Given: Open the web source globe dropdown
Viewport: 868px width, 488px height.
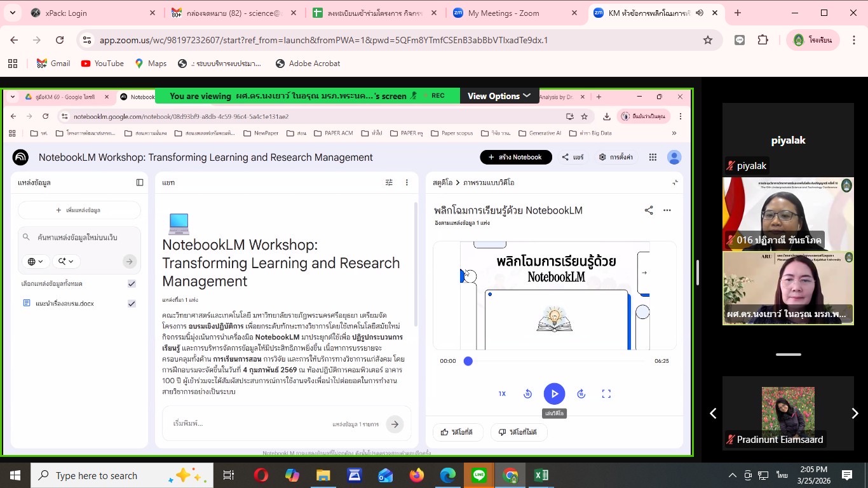Looking at the screenshot, I should [36, 261].
